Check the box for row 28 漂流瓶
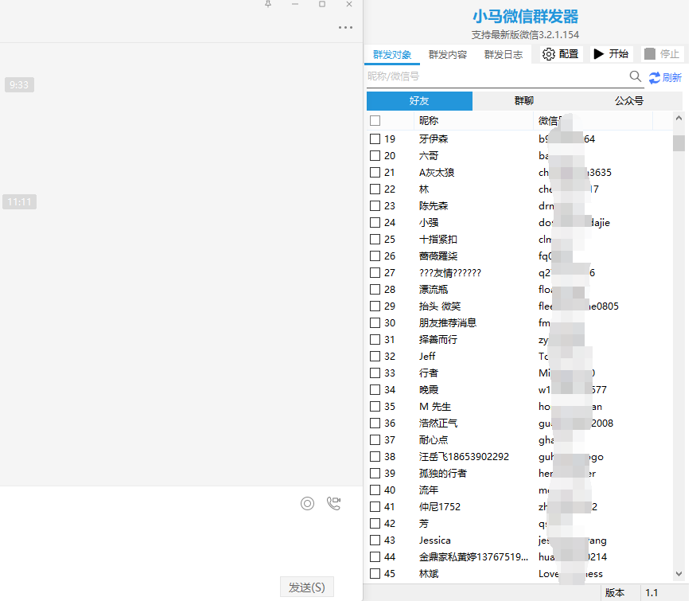Screen dimensions: 700x601 click(x=375, y=290)
